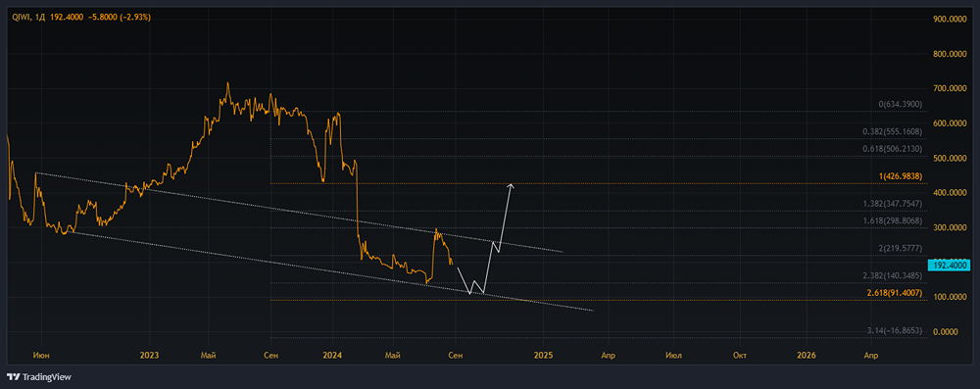
Task: Click the 300.0000 price axis label
Action: (x=951, y=227)
